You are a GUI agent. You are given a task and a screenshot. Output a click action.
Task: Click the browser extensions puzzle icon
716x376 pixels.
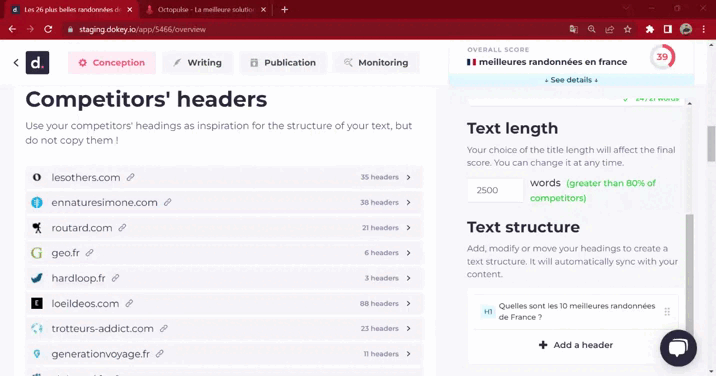(x=649, y=29)
